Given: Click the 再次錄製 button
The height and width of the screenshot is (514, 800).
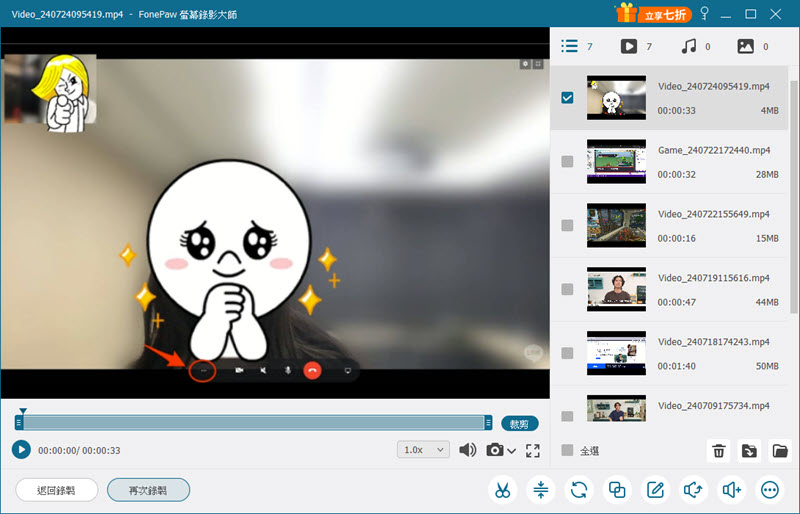Looking at the screenshot, I should pyautogui.click(x=148, y=491).
